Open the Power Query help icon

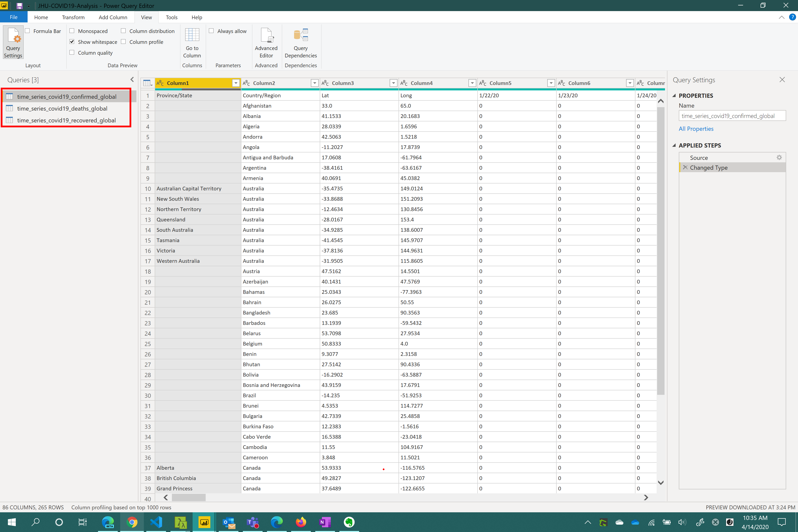792,17
